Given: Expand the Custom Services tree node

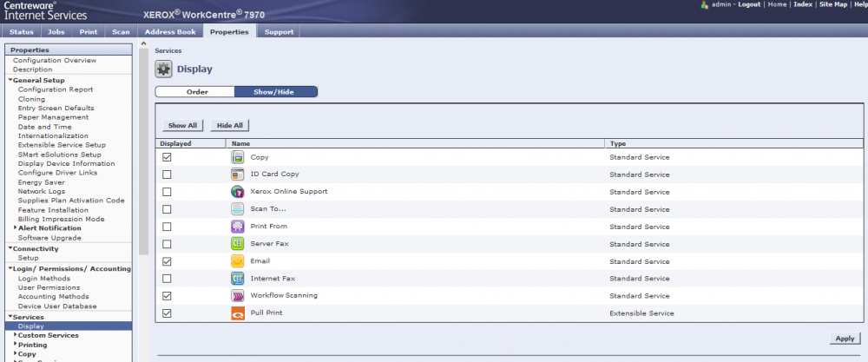Looking at the screenshot, I should tap(16, 335).
